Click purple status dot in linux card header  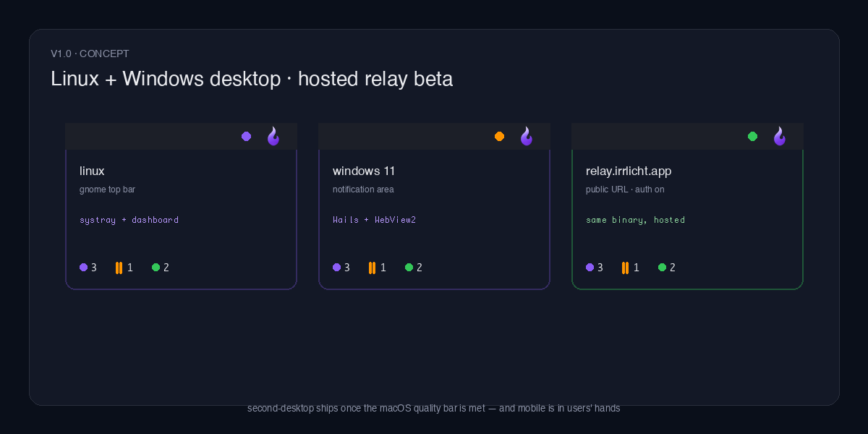(246, 136)
